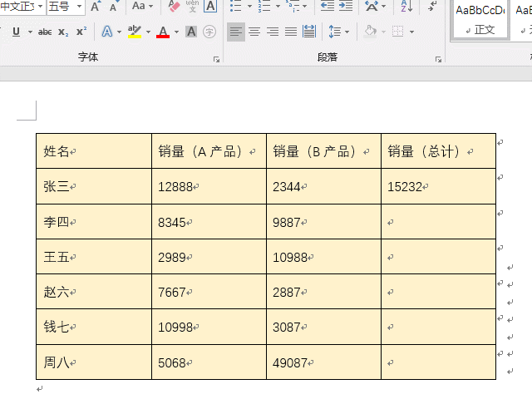532x399 pixels.
Task: Increase font size with Grow Font icon
Action: point(96,6)
